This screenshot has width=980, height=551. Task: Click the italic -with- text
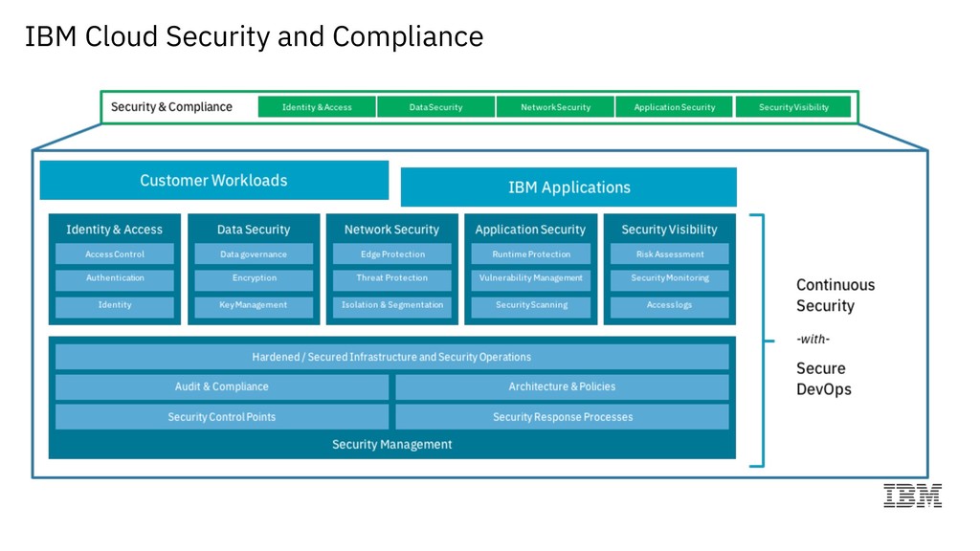[813, 340]
